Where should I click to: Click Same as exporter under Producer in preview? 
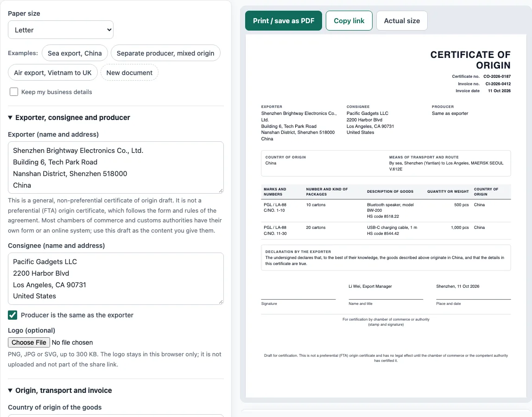click(450, 114)
